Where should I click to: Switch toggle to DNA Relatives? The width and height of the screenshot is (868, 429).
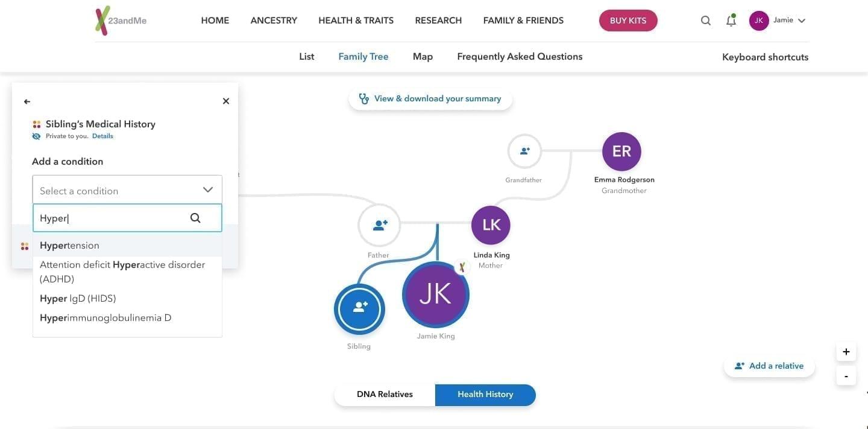pos(385,395)
